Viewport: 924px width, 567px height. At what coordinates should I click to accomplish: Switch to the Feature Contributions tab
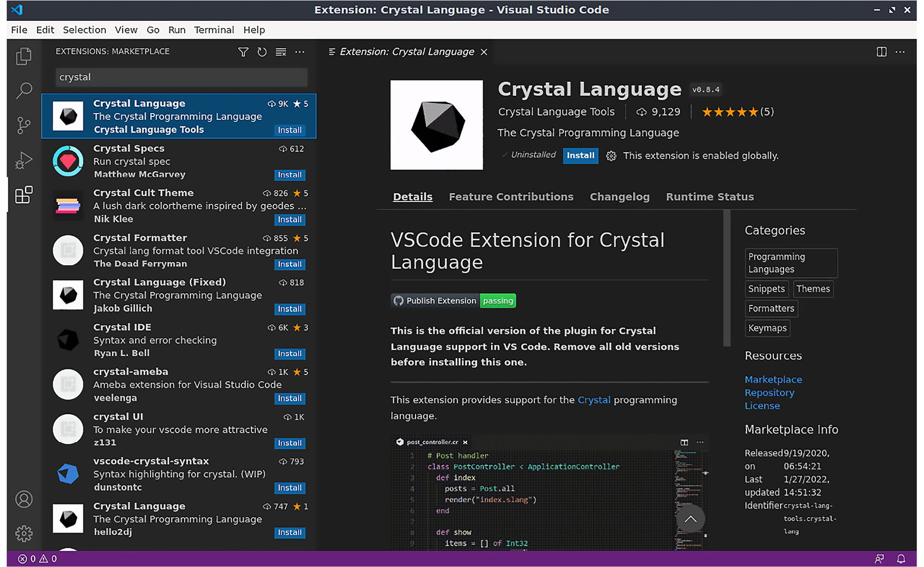coord(511,197)
